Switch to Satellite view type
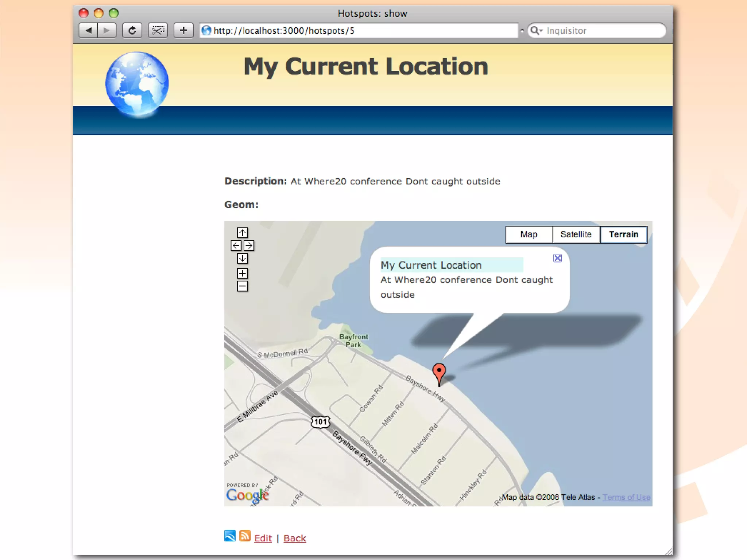Viewport: 747px width, 560px height. (576, 234)
